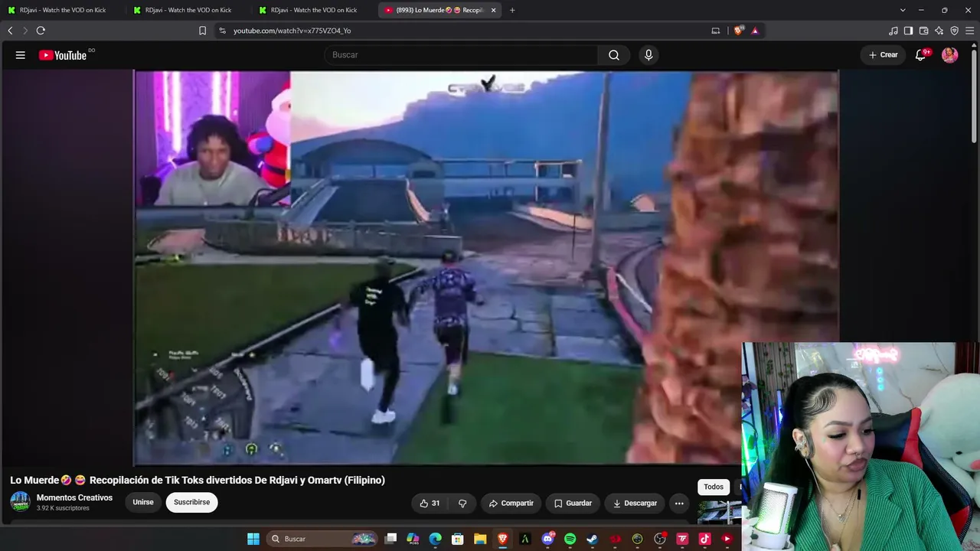Open Microsoft Edge from the taskbar
The height and width of the screenshot is (551, 980).
tap(436, 539)
